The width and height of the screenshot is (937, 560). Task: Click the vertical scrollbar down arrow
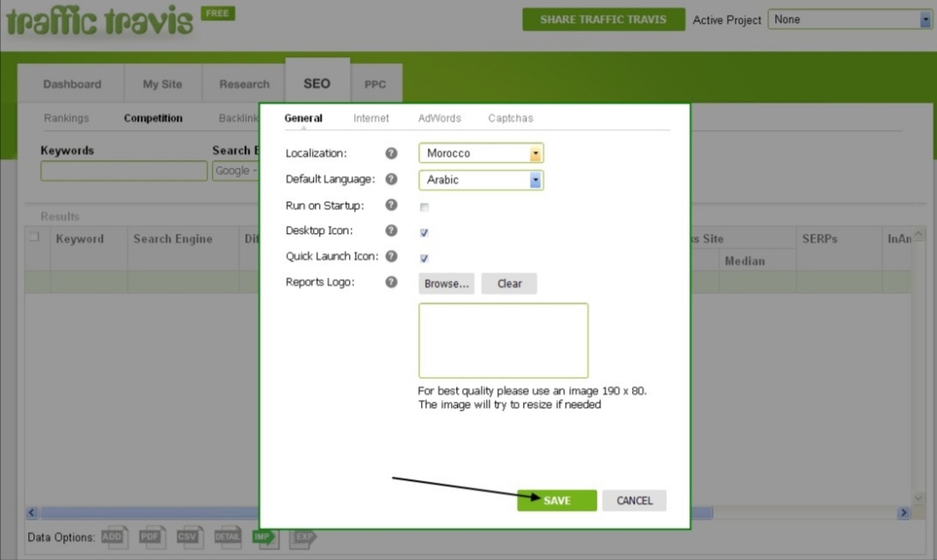[x=919, y=498]
